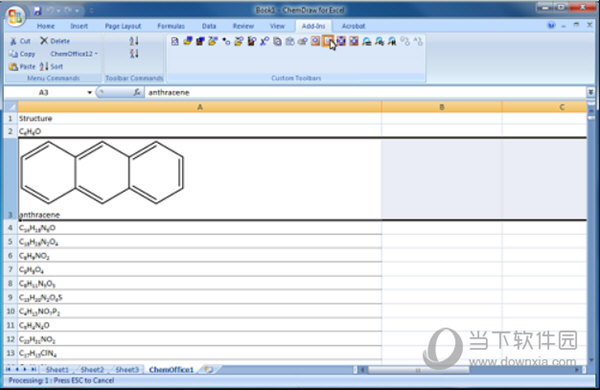Screen dimensions: 600x390
Task: Select column B header
Action: pyautogui.click(x=442, y=107)
